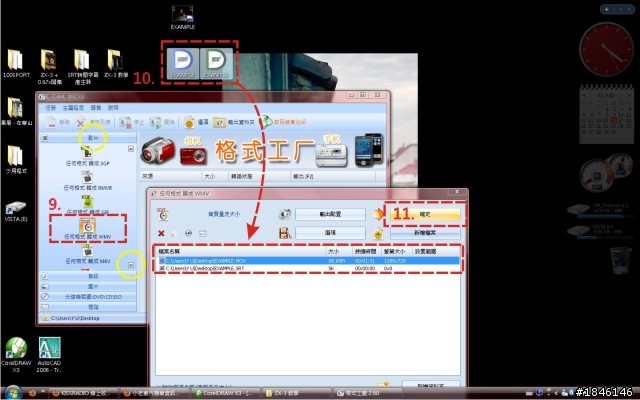
Task: Click the red X remove-file icon in WMV dialog
Action: [x=161, y=233]
